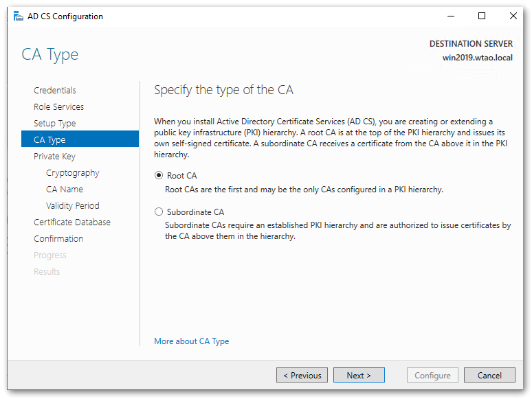Open the More about CA Type link
Image resolution: width=532 pixels, height=399 pixels.
coord(192,341)
